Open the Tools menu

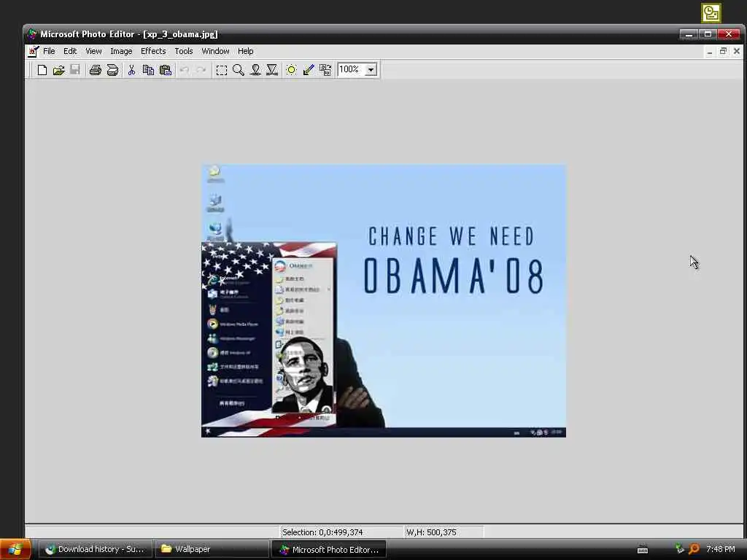[183, 51]
